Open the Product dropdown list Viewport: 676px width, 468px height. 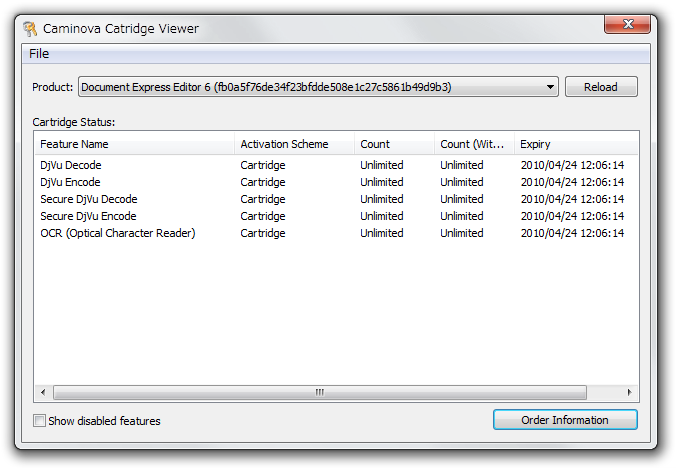[x=318, y=87]
